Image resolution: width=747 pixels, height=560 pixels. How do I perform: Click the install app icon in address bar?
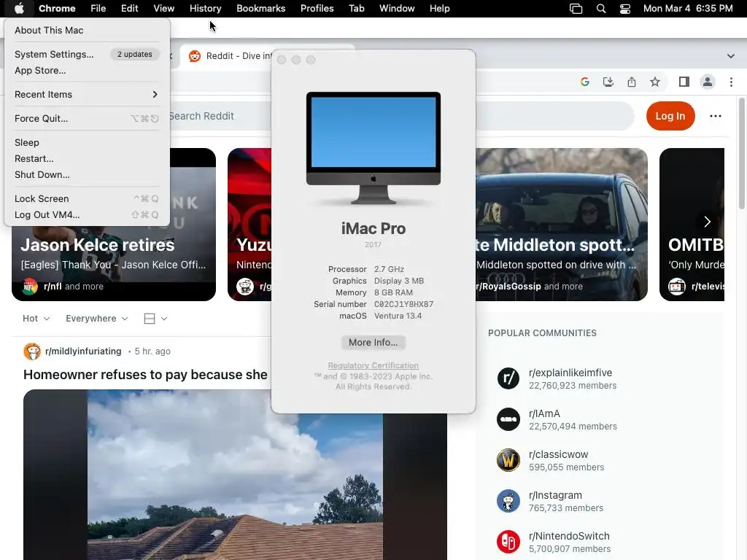608,82
